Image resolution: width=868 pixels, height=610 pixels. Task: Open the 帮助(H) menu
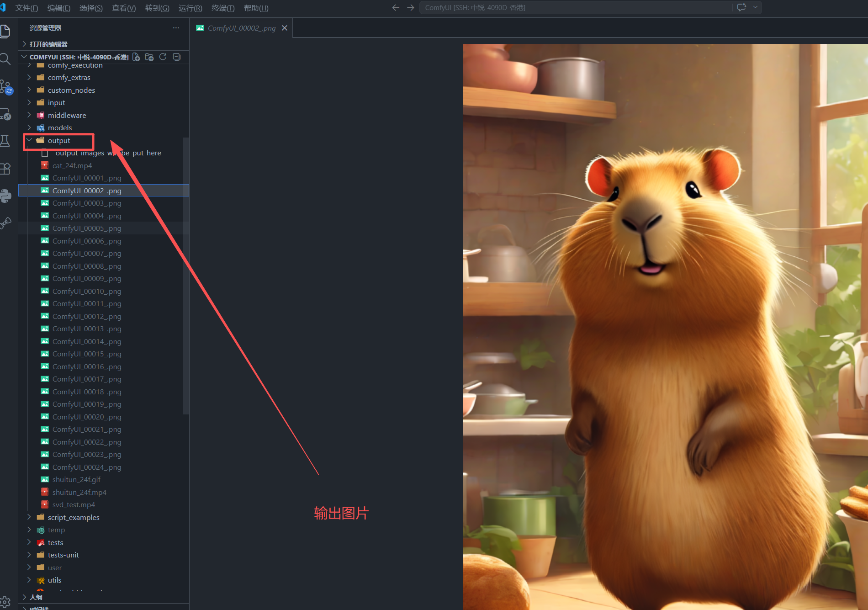click(256, 8)
